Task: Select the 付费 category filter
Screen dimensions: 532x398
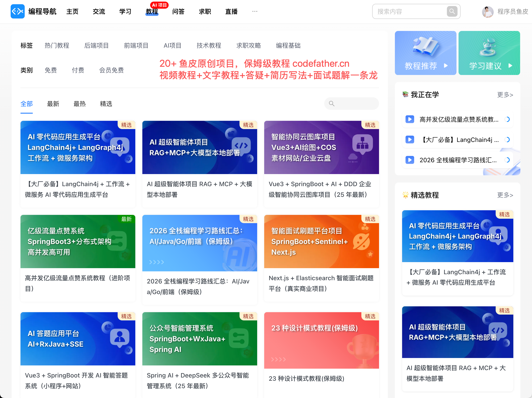Action: coord(78,70)
